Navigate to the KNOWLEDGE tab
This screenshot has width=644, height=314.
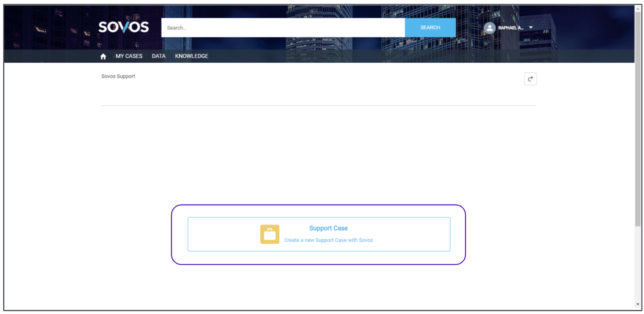[x=192, y=56]
